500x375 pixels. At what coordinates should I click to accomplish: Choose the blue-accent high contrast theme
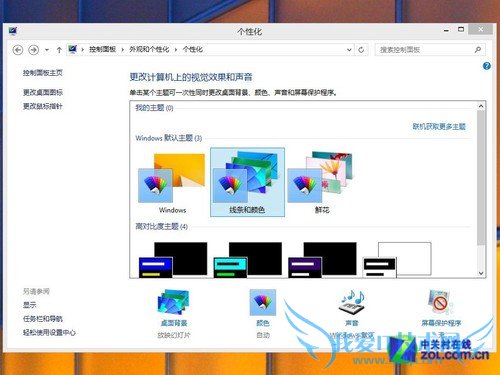click(173, 260)
